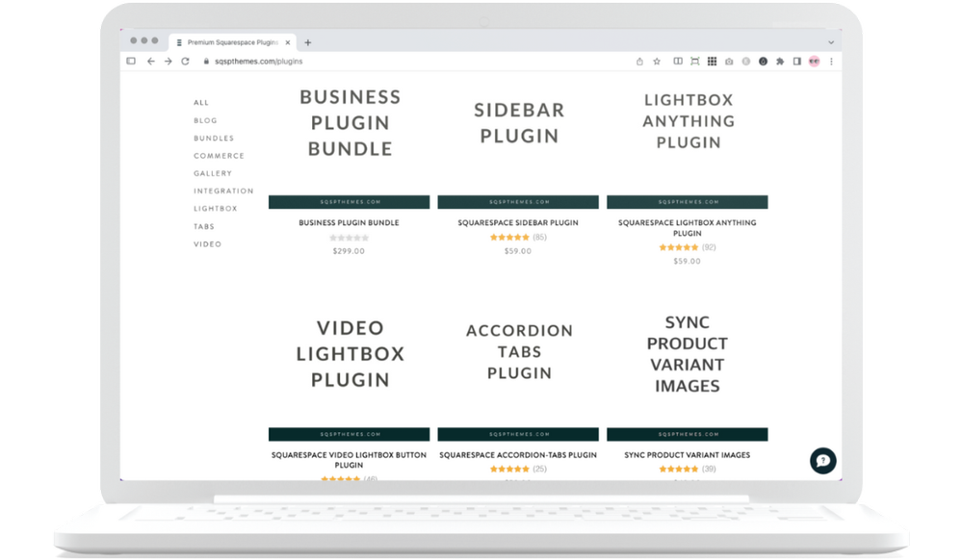
Task: Click the SQUARESPACE SIDEBAR PLUGIN title link
Action: [518, 222]
